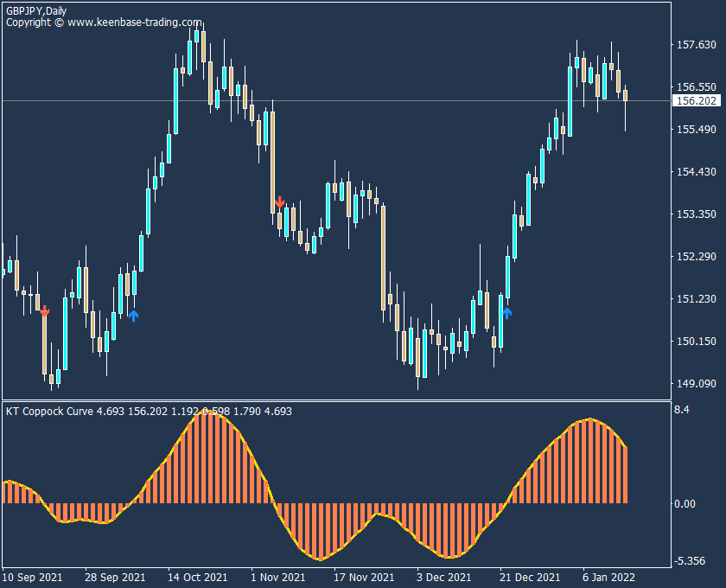Click the 152.290 price axis label
This screenshot has height=588, width=726.
tap(697, 256)
